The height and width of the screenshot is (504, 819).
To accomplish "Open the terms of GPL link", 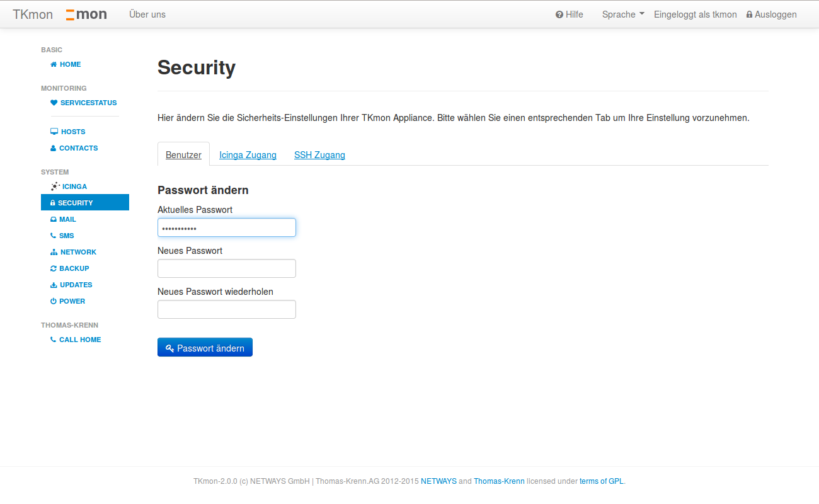I will 602,481.
